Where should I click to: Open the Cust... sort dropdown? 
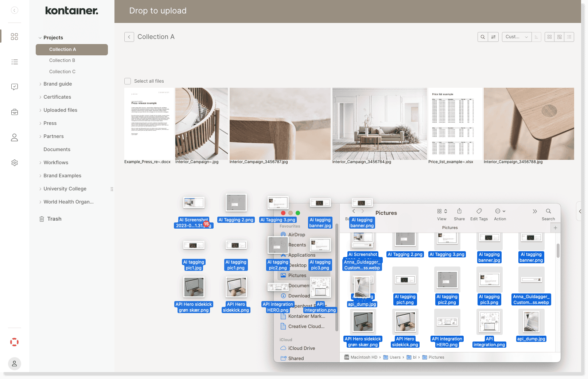[x=517, y=37]
